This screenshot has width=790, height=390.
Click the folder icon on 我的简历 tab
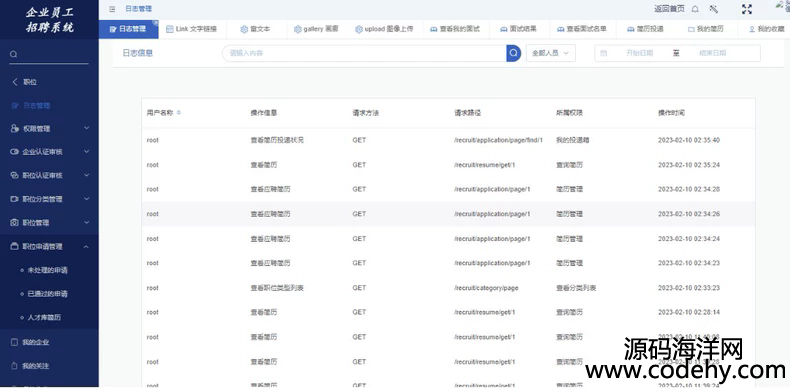point(691,29)
